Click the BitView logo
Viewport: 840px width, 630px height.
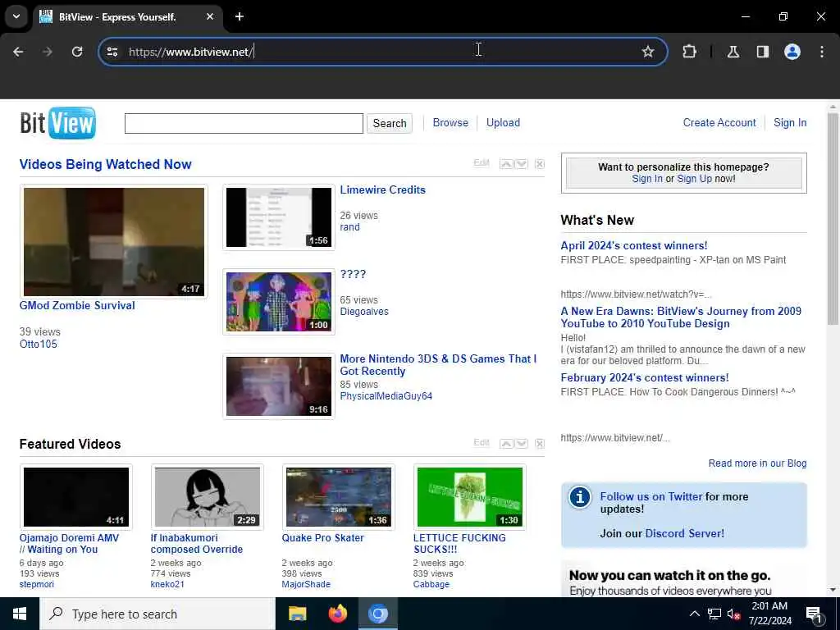tap(58, 123)
